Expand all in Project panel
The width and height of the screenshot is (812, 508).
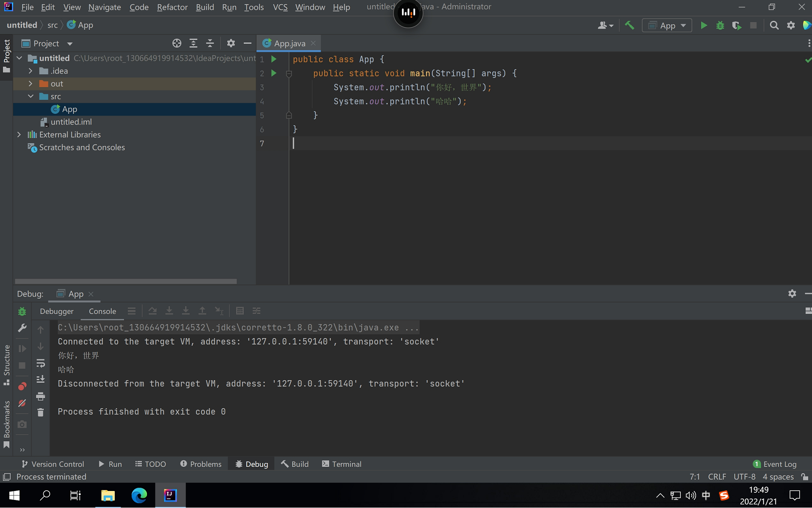[193, 43]
